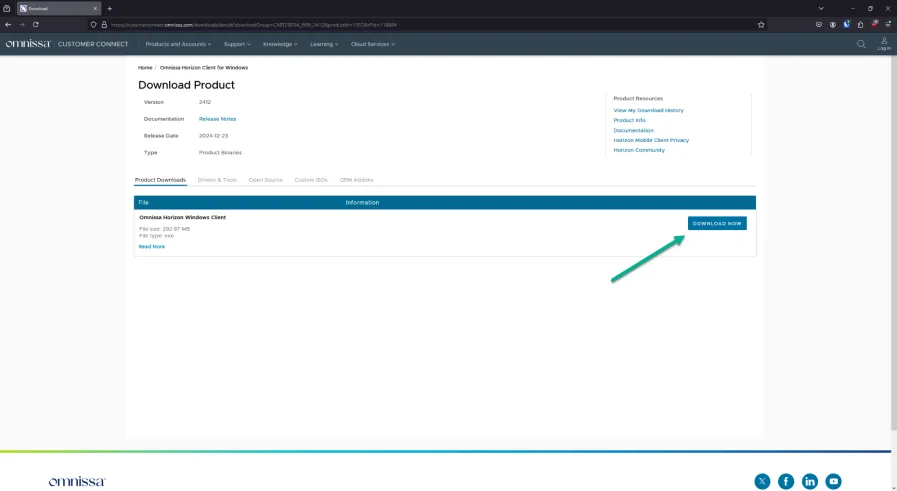Click the Home breadcrumb link
Screen dimensions: 897x491
click(145, 68)
